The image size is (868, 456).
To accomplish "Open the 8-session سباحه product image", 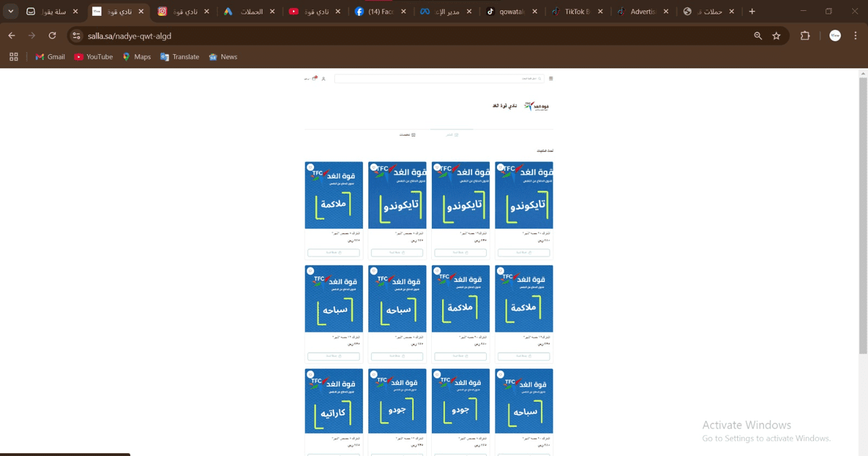I will point(397,298).
